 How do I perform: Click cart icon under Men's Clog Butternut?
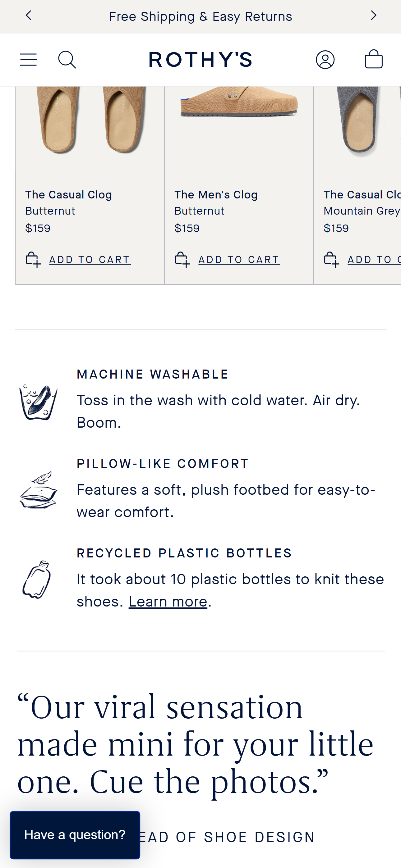pos(182,259)
